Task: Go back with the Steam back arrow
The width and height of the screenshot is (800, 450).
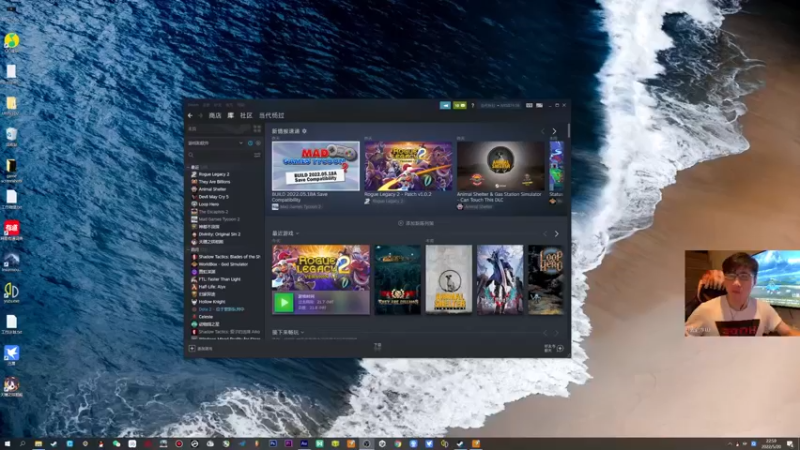Action: pos(190,116)
